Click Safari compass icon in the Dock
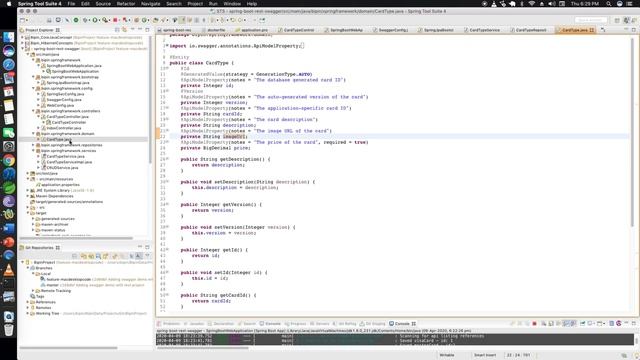Image resolution: width=640 pixels, height=360 pixels. (9, 64)
